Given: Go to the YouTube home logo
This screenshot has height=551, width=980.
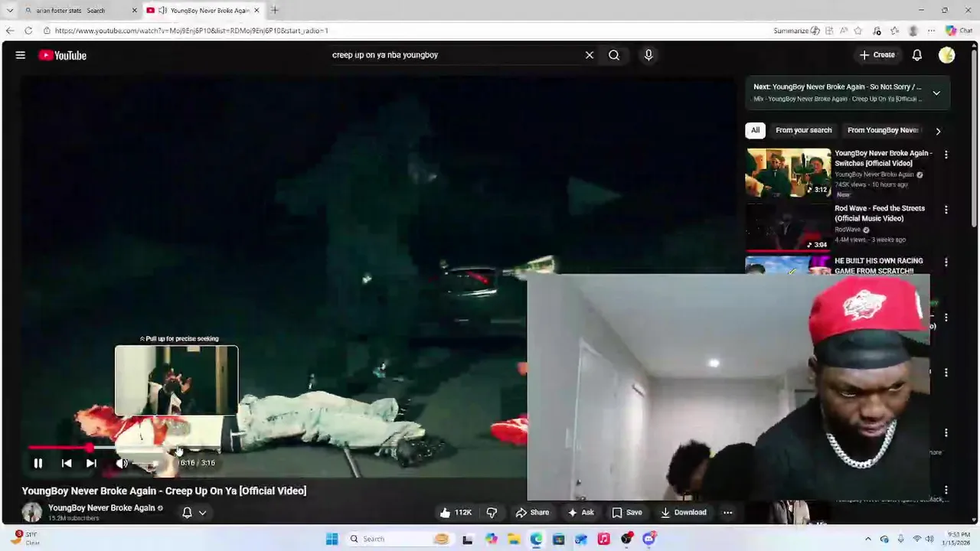Looking at the screenshot, I should pos(62,55).
